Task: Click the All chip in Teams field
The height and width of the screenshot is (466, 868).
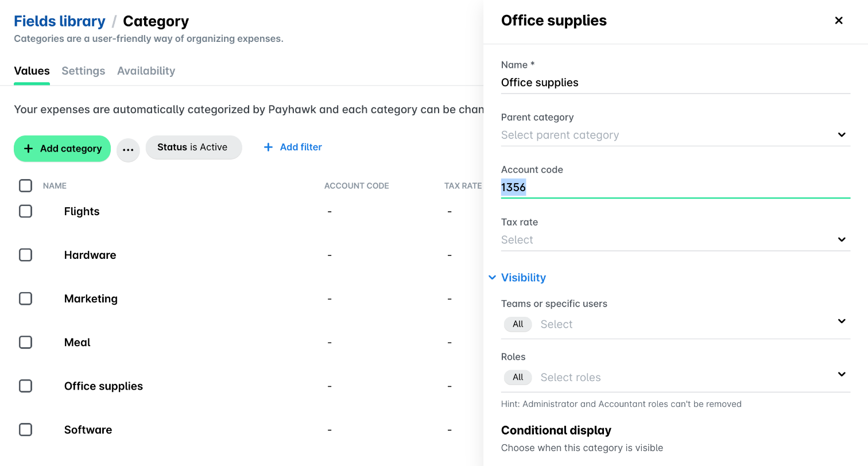Action: [x=518, y=324]
